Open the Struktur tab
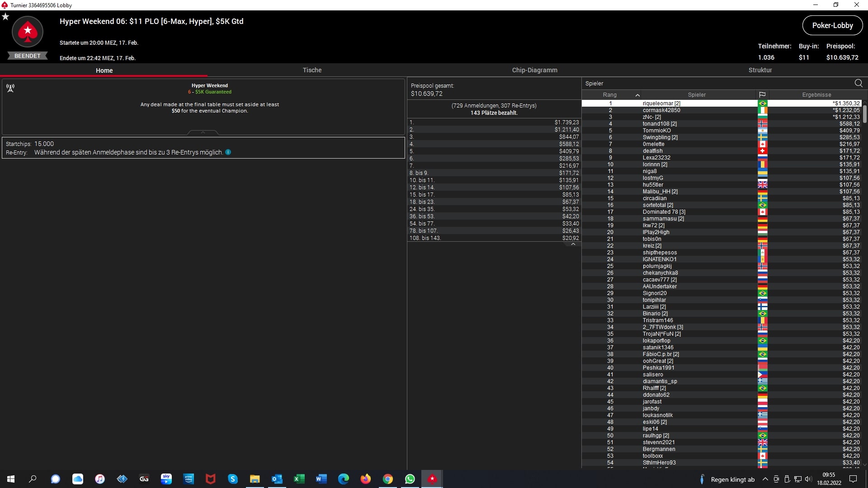 [760, 70]
